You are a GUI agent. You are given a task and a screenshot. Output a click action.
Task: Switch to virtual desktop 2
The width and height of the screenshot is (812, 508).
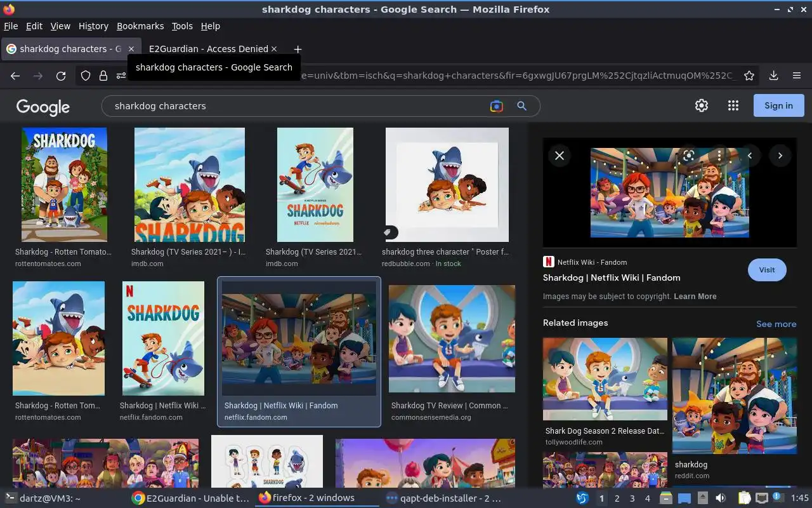point(617,498)
